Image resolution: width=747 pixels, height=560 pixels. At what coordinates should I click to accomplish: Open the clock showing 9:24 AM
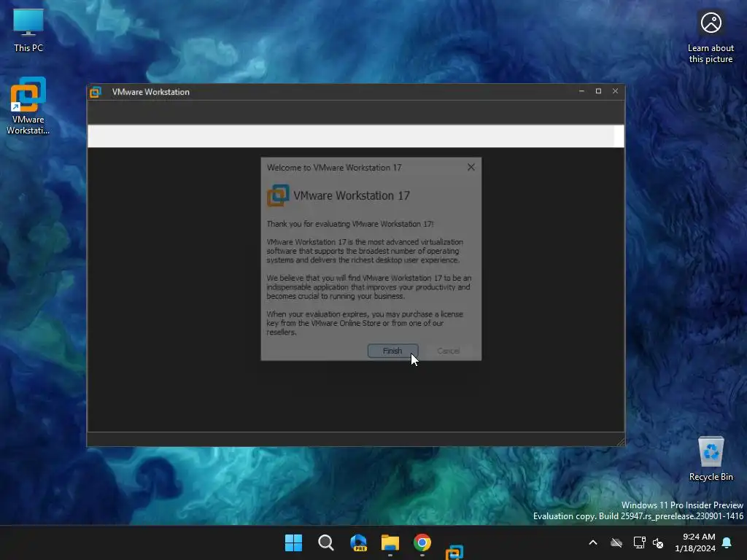[x=695, y=542]
